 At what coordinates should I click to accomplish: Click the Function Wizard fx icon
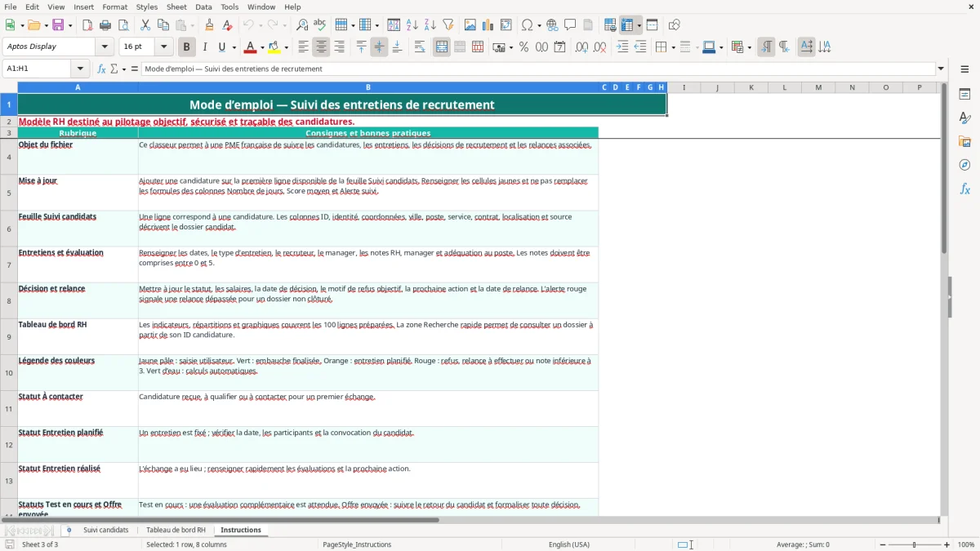click(102, 69)
